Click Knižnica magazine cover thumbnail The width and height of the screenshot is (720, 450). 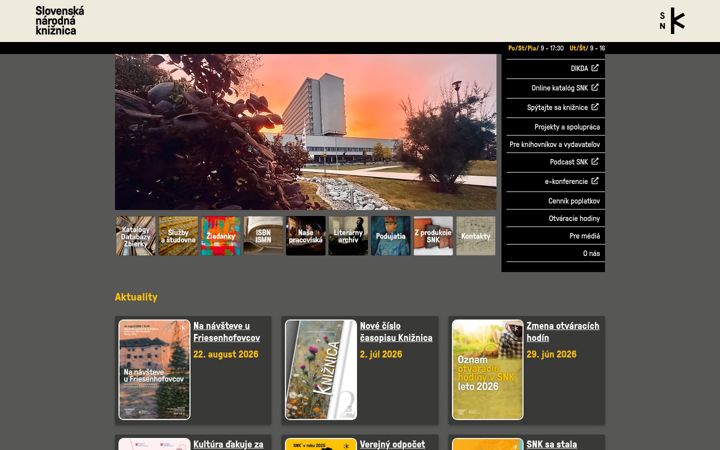tap(321, 370)
